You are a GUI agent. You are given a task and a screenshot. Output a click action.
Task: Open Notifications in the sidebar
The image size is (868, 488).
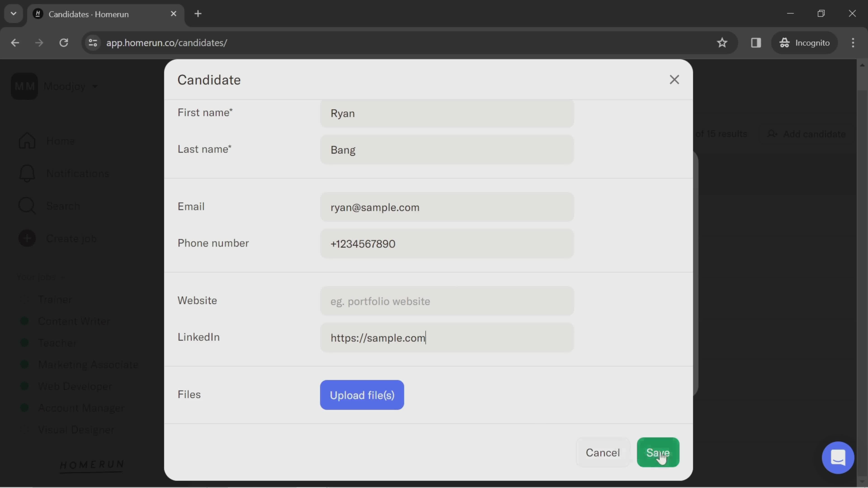tap(78, 174)
